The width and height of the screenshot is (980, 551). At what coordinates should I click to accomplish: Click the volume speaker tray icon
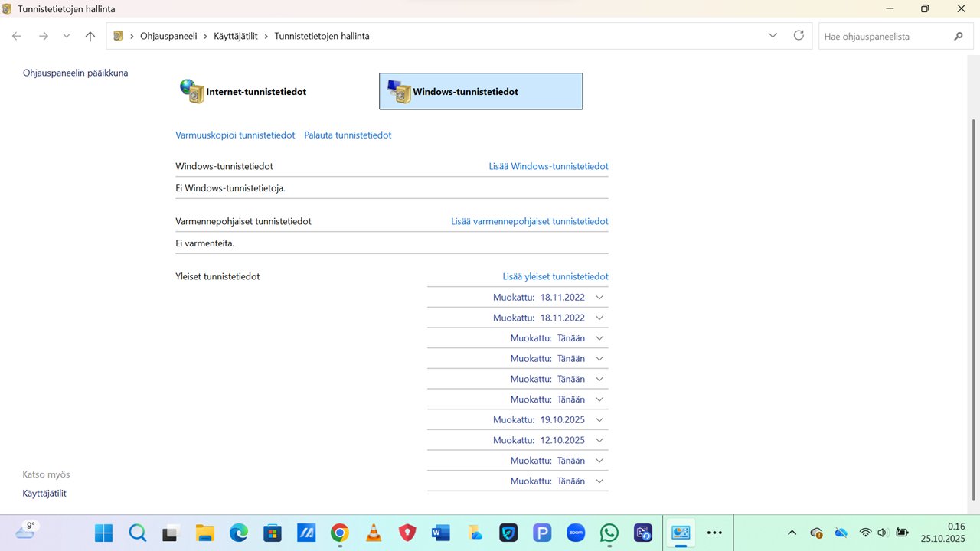[883, 533]
